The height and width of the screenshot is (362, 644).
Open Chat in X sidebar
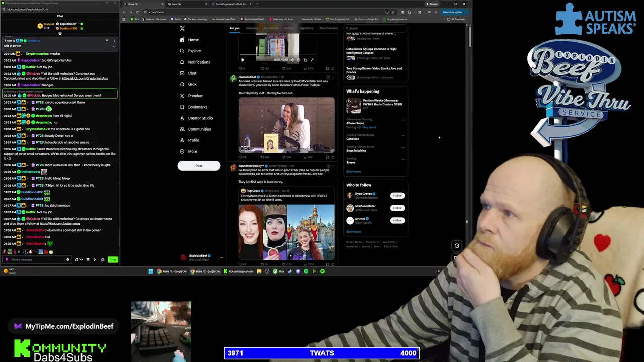click(188, 73)
